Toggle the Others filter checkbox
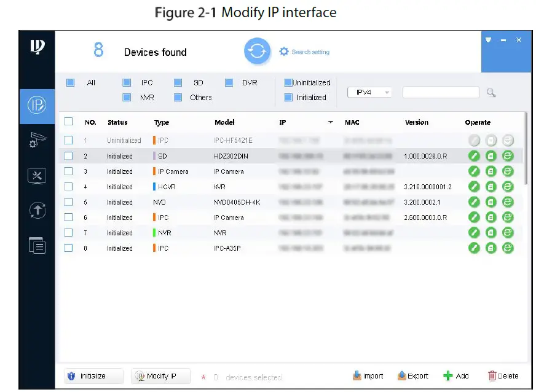 [178, 98]
